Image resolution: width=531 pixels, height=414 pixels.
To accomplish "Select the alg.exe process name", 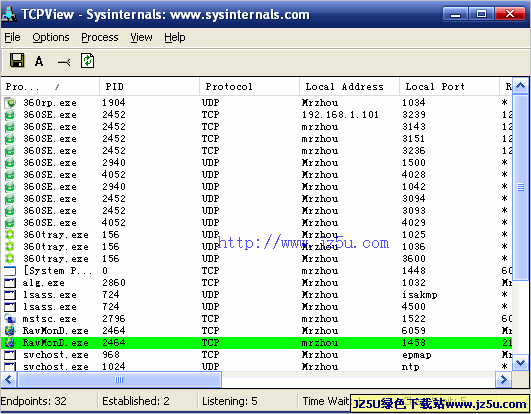I will pos(43,283).
